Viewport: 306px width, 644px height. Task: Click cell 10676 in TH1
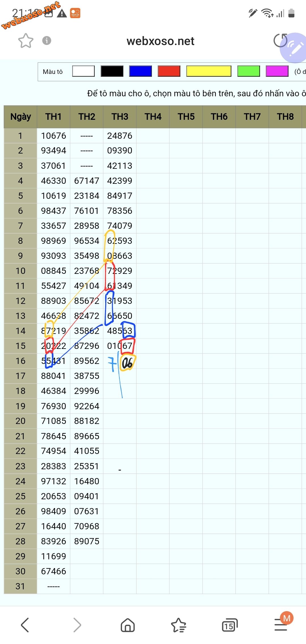[x=54, y=136]
